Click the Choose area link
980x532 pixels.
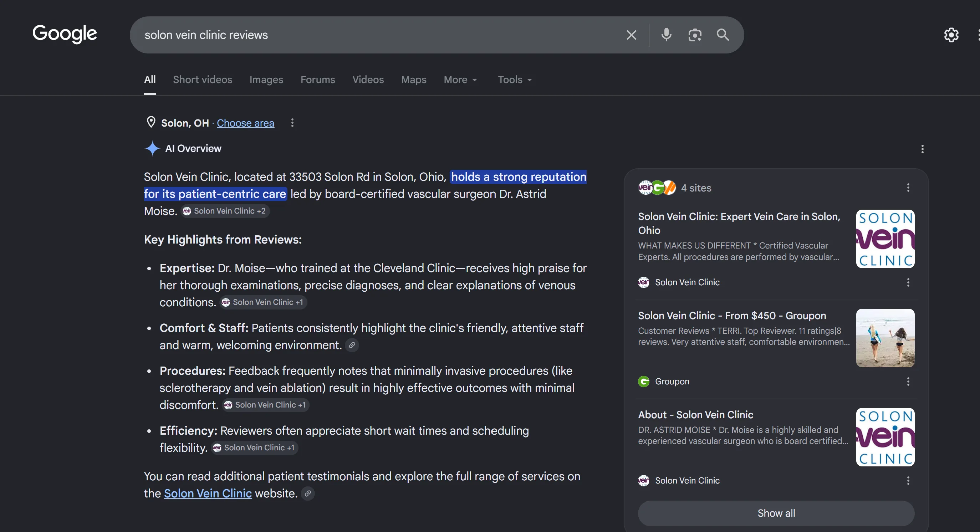click(245, 123)
